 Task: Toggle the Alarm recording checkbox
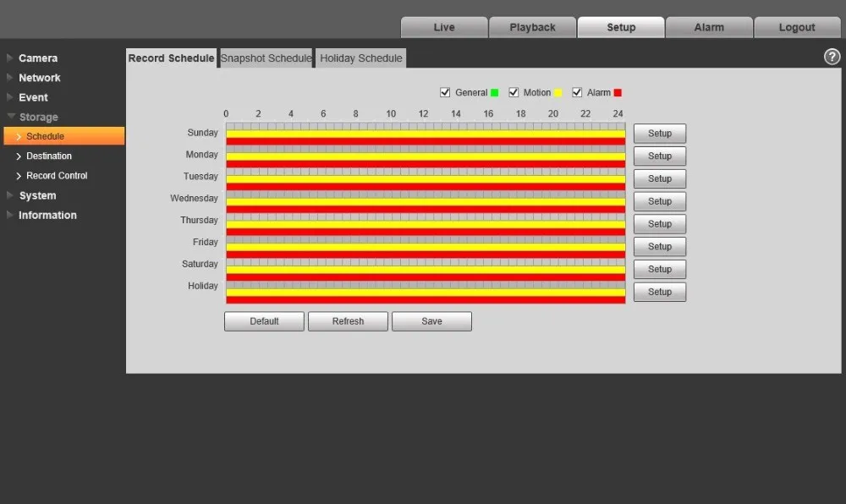click(x=577, y=92)
